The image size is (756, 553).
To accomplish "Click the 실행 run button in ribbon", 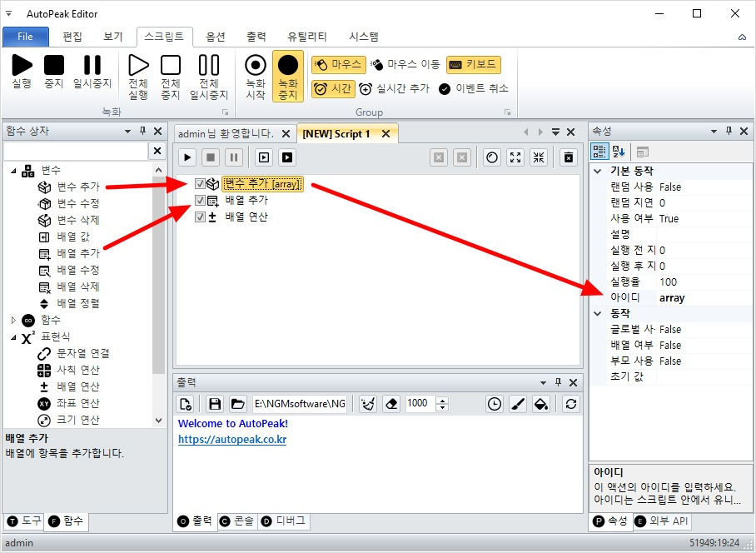I will coord(22,72).
